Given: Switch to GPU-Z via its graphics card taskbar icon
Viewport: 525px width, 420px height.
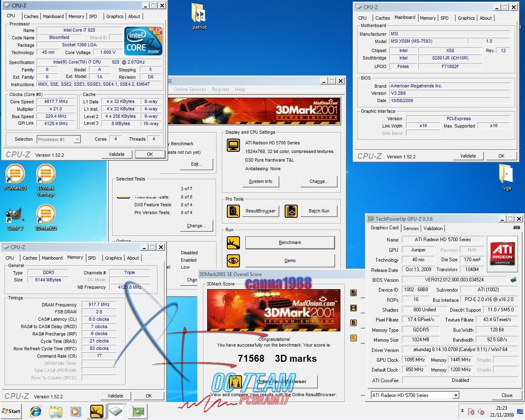Looking at the screenshot, I should pos(138,411).
